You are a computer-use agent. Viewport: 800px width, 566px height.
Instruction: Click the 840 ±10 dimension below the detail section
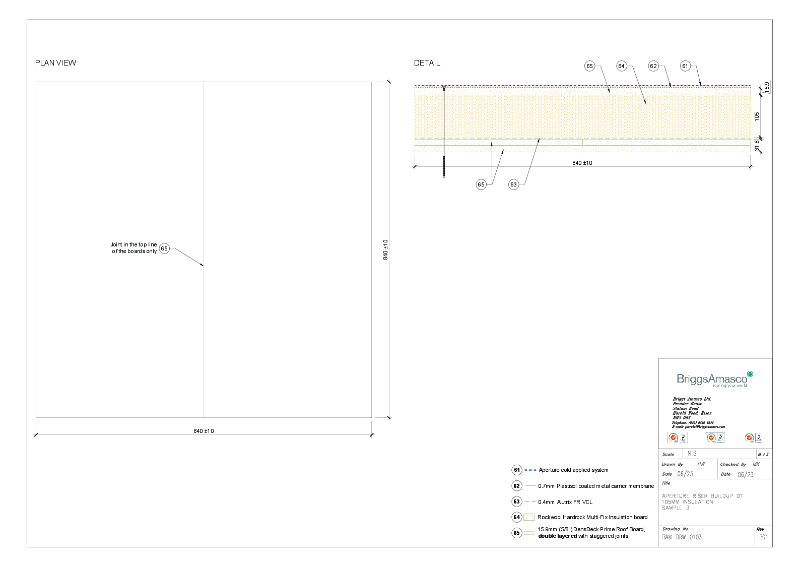(582, 163)
